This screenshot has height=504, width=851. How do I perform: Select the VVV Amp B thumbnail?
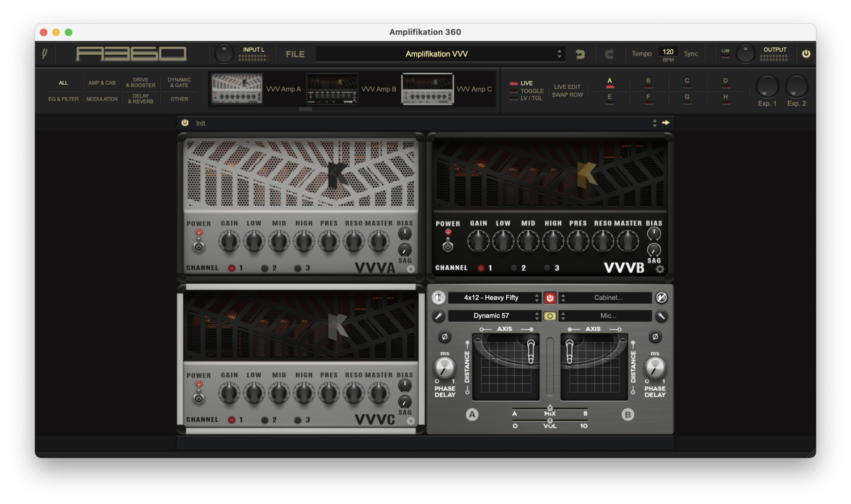point(332,88)
